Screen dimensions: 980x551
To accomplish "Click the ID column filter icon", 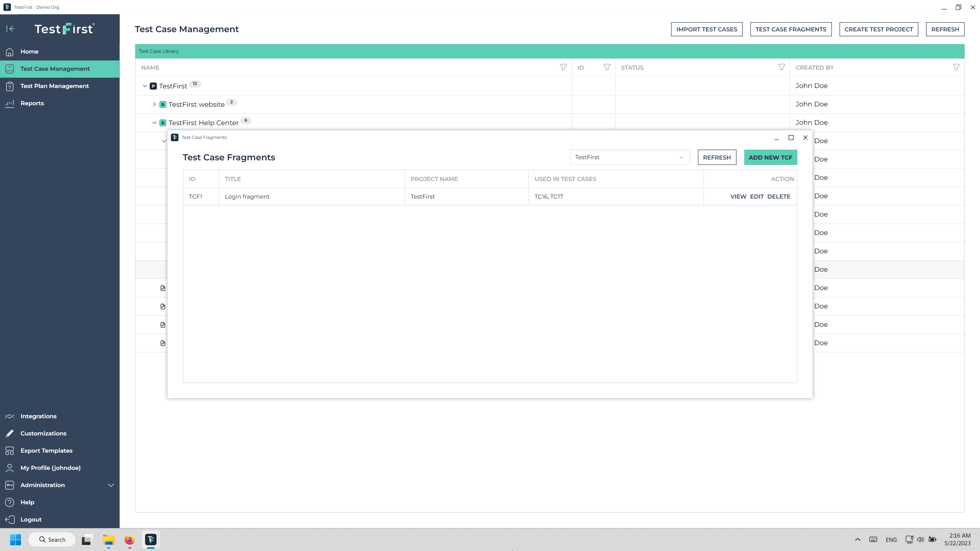I will click(607, 67).
